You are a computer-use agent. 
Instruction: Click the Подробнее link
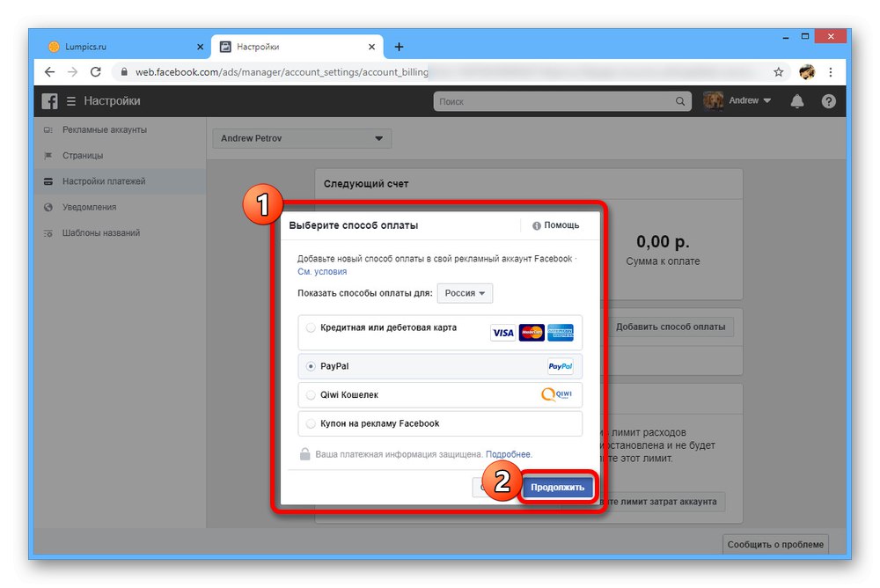pyautogui.click(x=508, y=454)
